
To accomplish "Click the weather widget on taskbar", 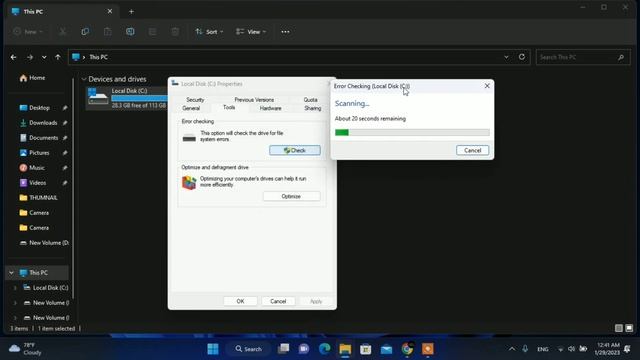I will (x=25, y=349).
